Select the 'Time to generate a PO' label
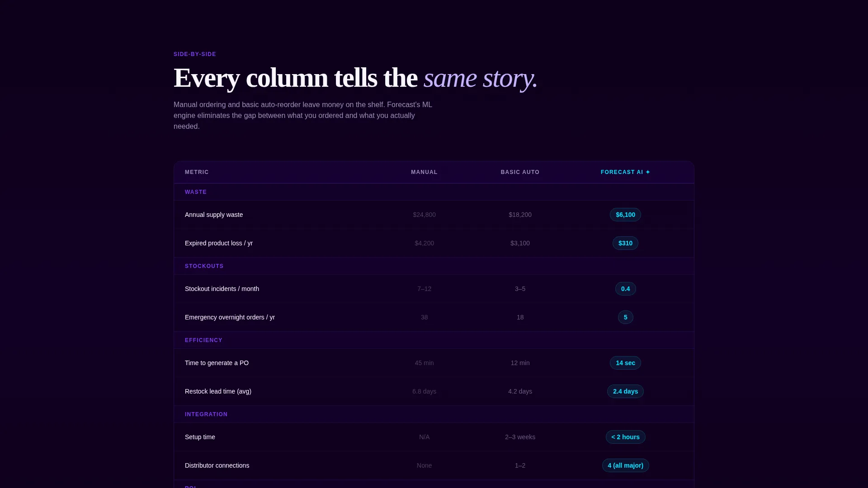 217,363
